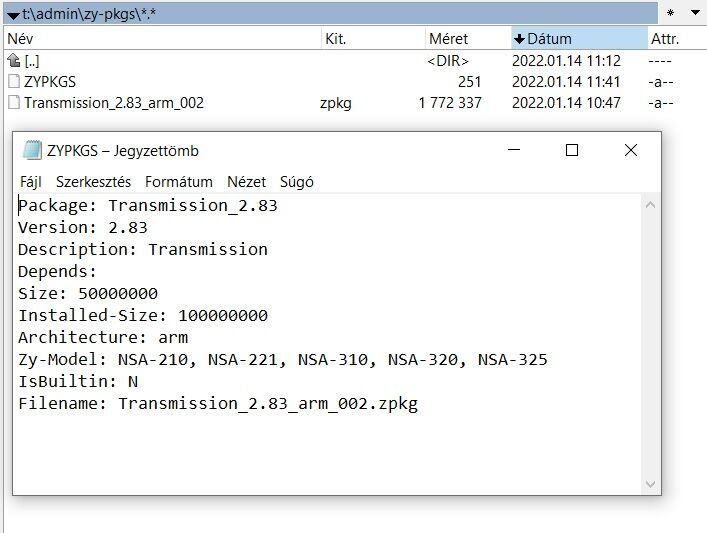Select the ZYPKGS file icon
The width and height of the screenshot is (707, 533).
[x=14, y=82]
